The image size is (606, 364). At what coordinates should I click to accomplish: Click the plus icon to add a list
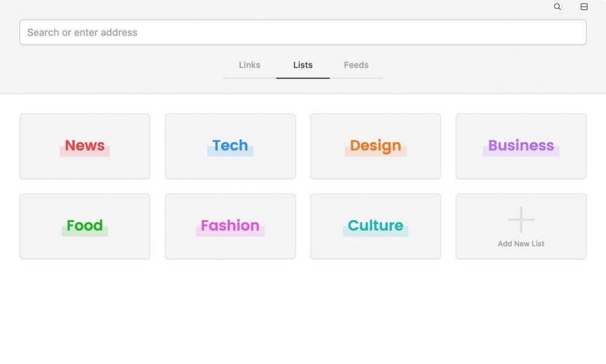[521, 220]
